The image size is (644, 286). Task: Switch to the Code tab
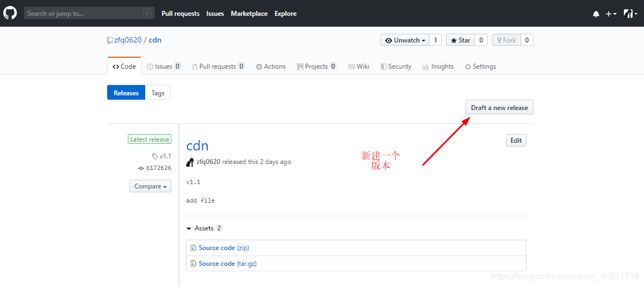[x=124, y=66]
